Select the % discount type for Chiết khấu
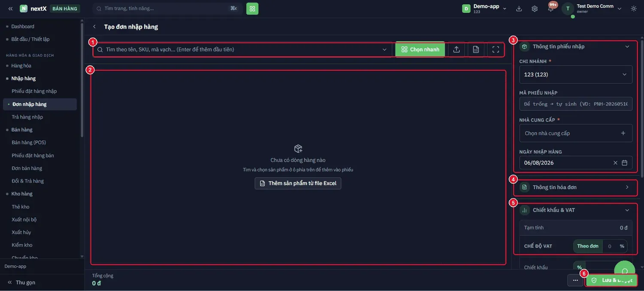Viewport: 644px width, 291px height. tap(579, 267)
